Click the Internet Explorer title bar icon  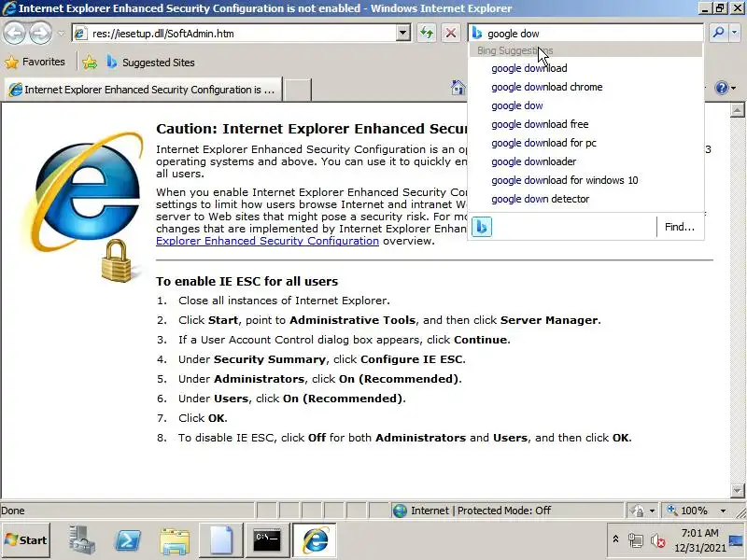[x=8, y=8]
